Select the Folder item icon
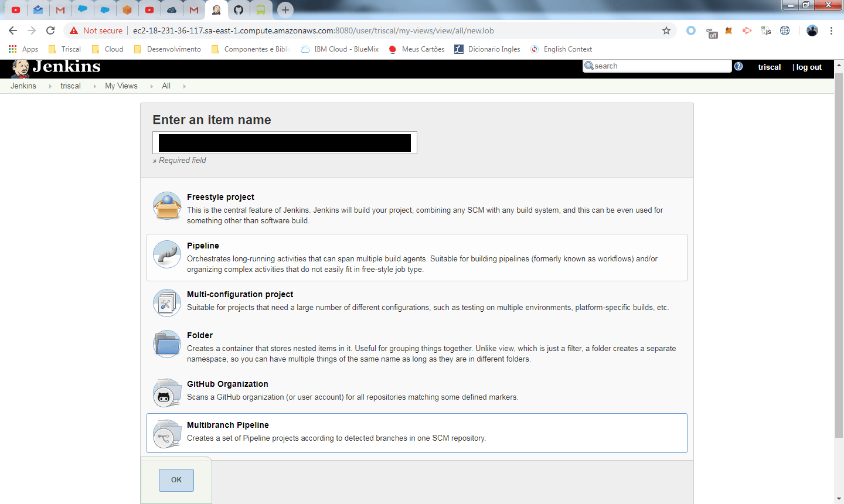This screenshot has width=844, height=504. click(167, 344)
